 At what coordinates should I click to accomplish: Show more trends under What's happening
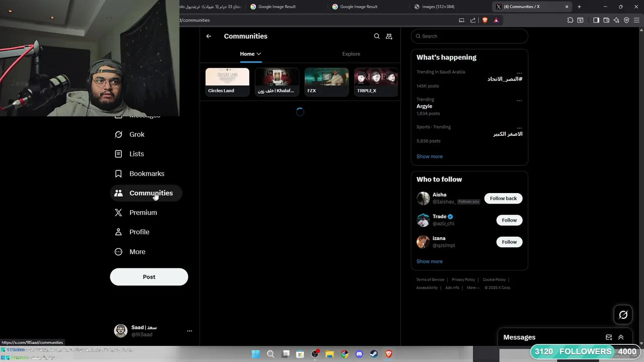430,156
